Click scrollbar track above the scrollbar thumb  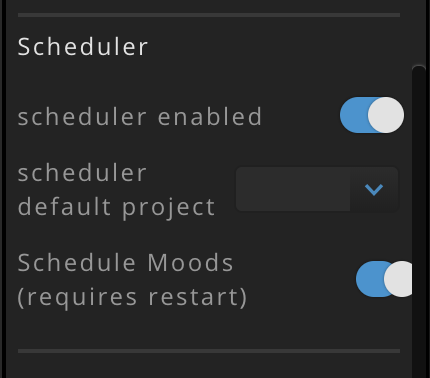coord(419,33)
